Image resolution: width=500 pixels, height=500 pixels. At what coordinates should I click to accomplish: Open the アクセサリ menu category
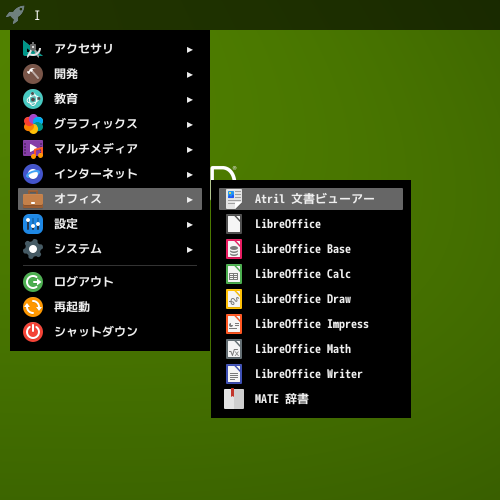pyautogui.click(x=110, y=49)
